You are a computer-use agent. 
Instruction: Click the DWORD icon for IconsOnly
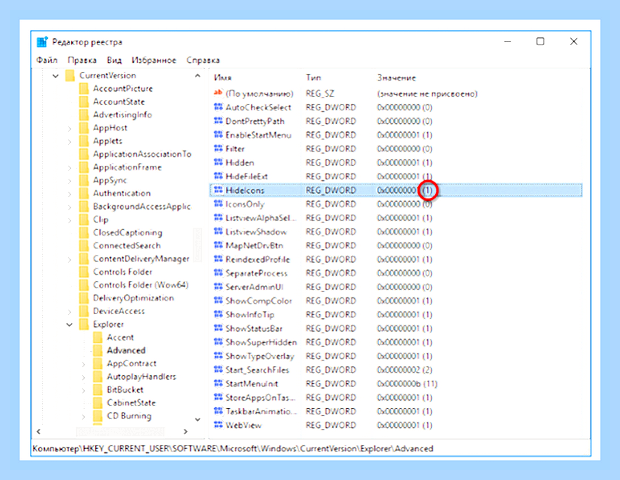(218, 204)
